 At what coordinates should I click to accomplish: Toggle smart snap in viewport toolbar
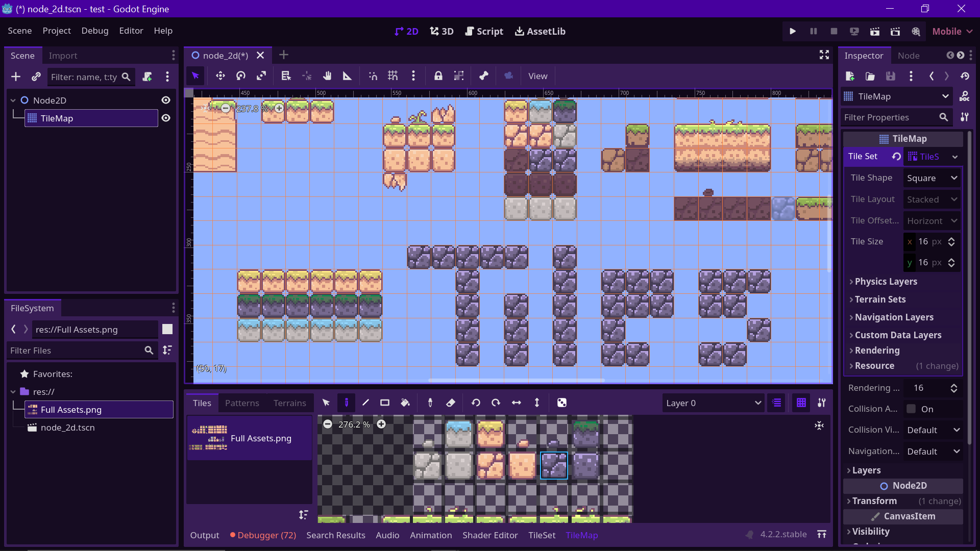[x=373, y=76]
